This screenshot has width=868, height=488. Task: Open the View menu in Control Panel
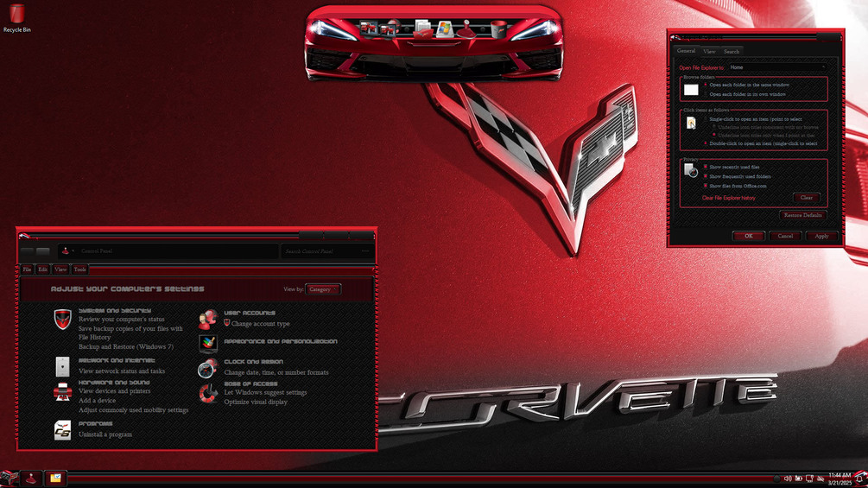click(60, 269)
